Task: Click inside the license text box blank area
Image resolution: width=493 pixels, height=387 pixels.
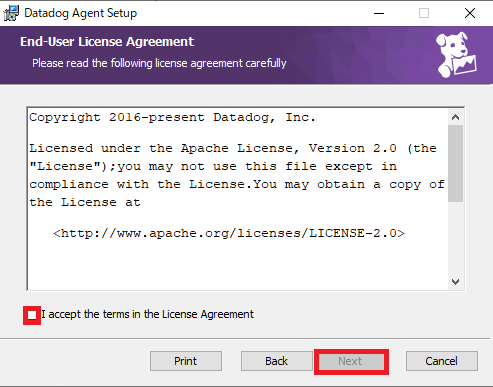Action: (x=237, y=265)
